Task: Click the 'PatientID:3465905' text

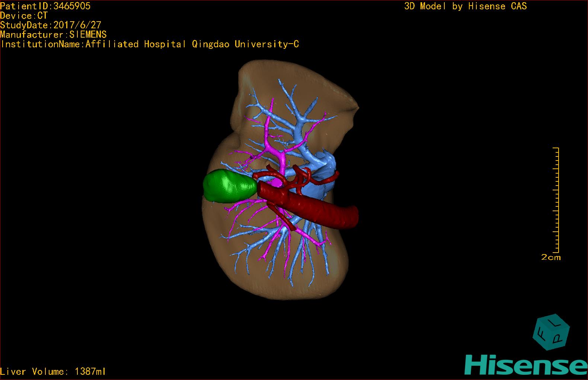Action: click(x=45, y=6)
